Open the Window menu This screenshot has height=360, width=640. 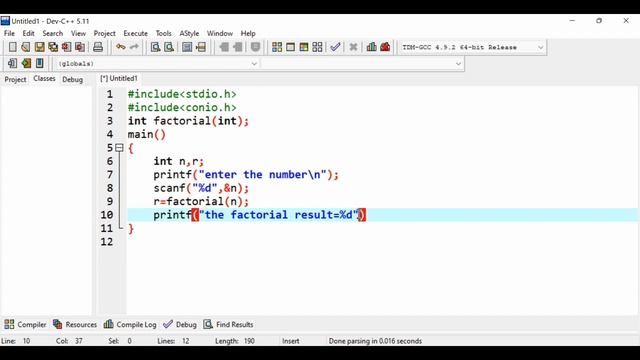click(x=220, y=33)
